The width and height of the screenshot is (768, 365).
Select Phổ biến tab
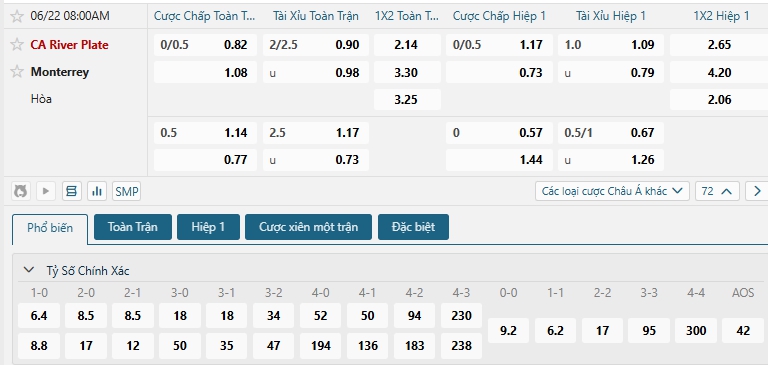pyautogui.click(x=50, y=228)
